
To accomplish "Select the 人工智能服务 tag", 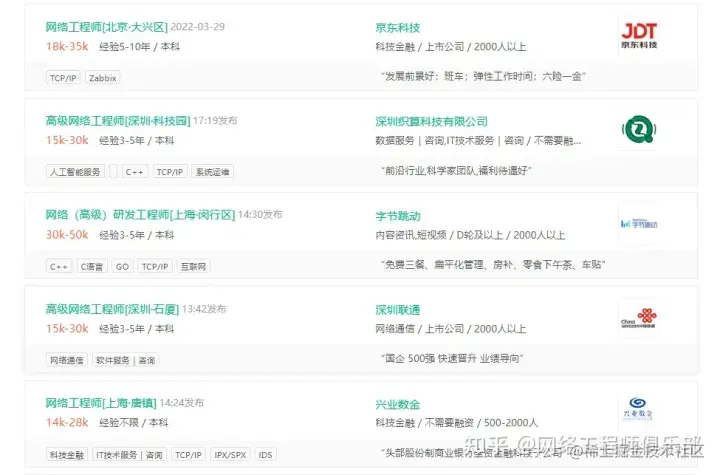I will click(75, 172).
